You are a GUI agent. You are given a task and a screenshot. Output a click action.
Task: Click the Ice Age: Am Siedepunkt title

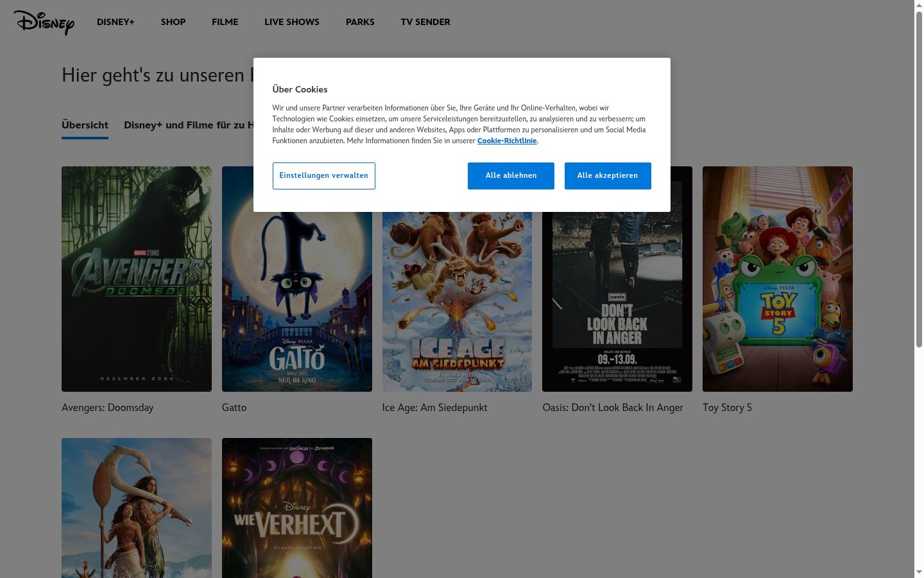[435, 408]
